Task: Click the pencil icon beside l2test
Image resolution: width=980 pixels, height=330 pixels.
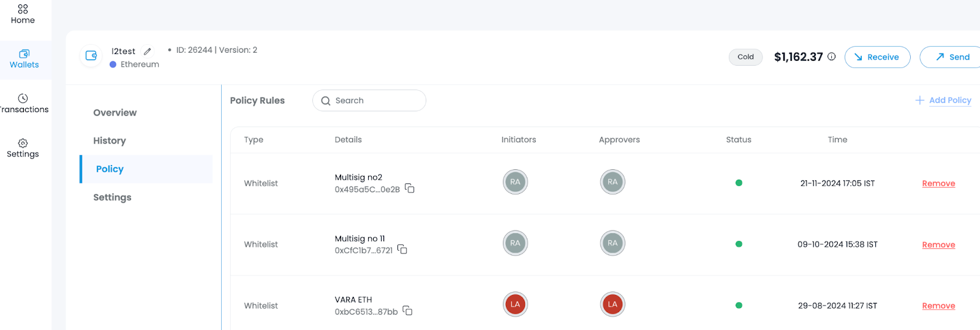Action: click(x=148, y=52)
